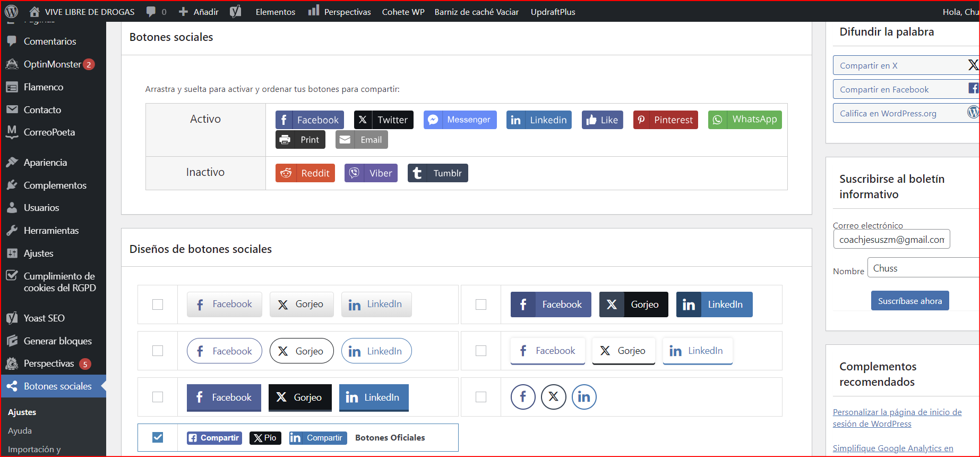Click the active Messenger button

pos(460,120)
